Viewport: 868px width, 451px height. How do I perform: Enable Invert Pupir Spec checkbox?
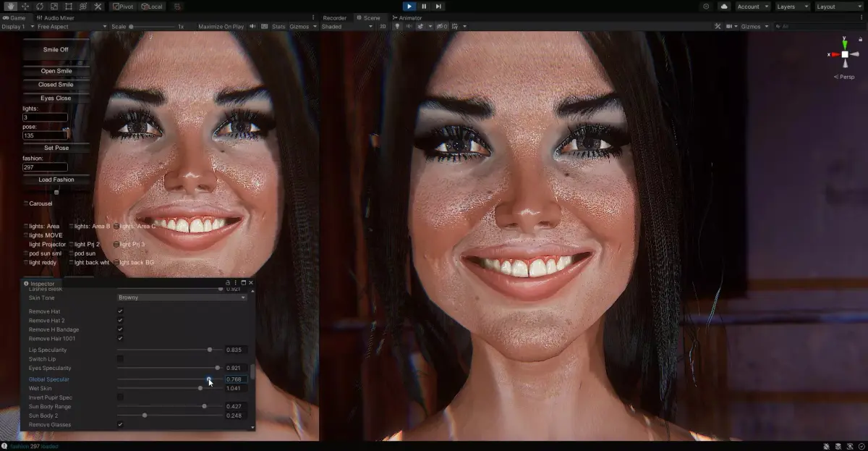point(120,397)
